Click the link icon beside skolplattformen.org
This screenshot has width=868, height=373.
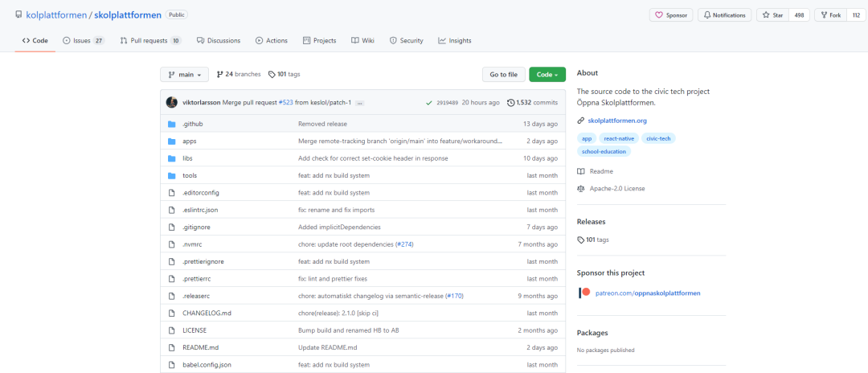click(581, 120)
